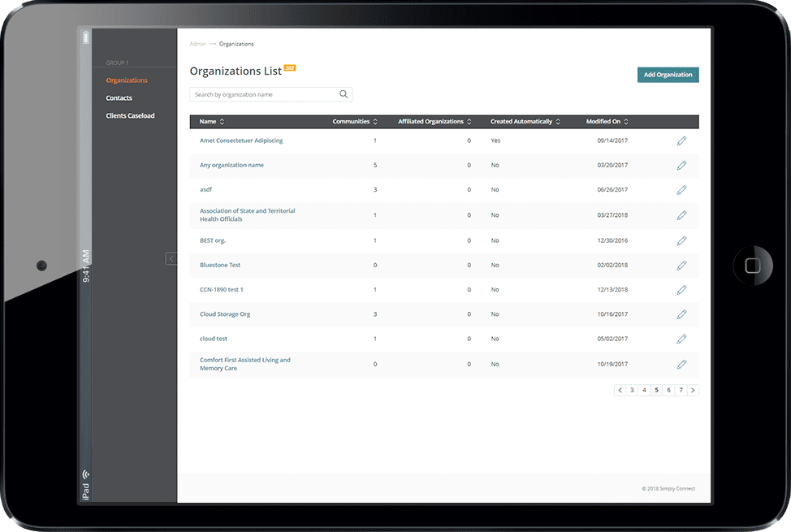Open edit pencil for Bluestone Test
The width and height of the screenshot is (791, 532).
tap(681, 265)
